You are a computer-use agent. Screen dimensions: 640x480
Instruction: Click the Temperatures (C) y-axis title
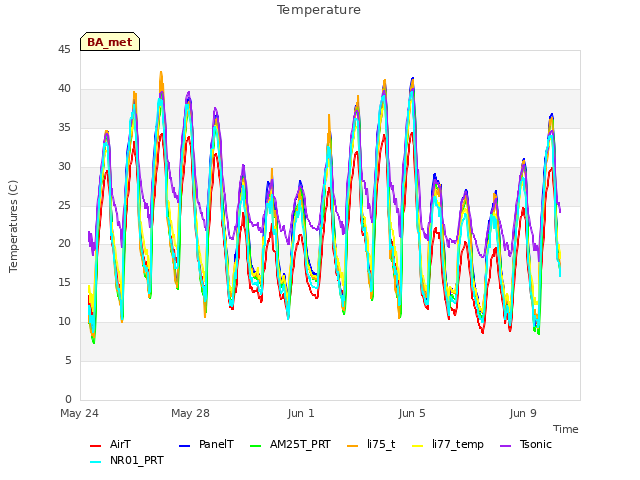[x=13, y=226]
